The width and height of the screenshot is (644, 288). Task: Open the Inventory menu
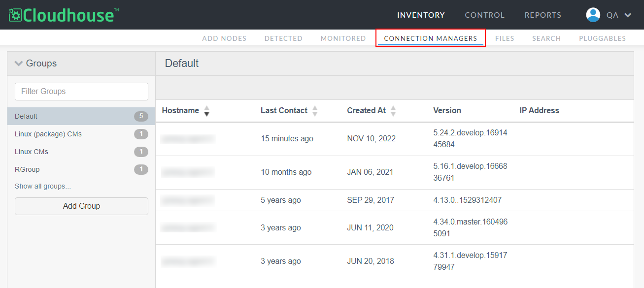tap(421, 15)
